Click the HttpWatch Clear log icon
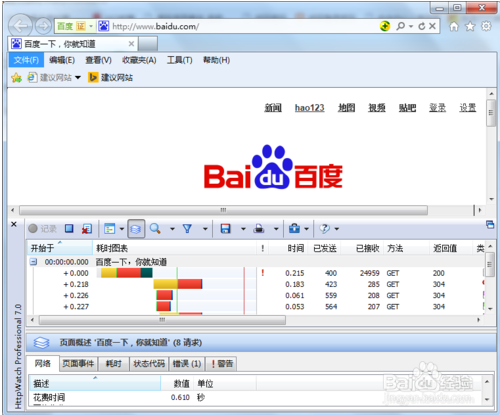This screenshot has width=500, height=415. point(87,229)
